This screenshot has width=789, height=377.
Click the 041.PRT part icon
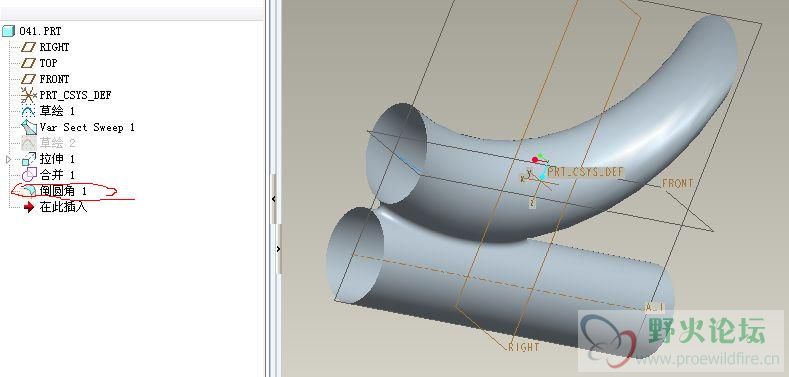click(8, 31)
